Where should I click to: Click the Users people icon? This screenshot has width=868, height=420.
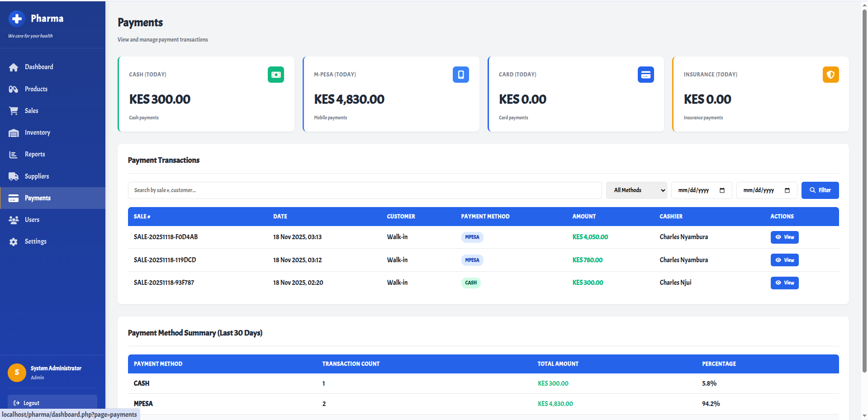click(14, 220)
